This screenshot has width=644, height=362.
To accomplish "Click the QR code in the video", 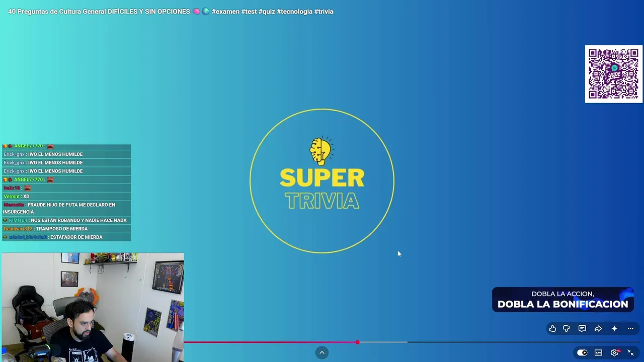I will [x=613, y=74].
